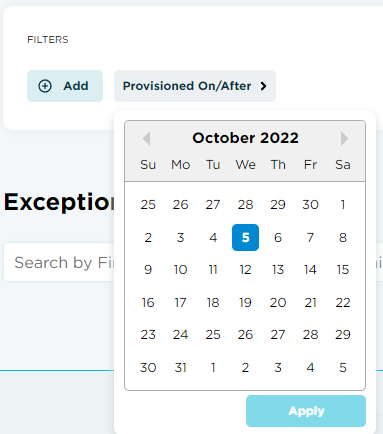Choose September 25 in first row
Image resolution: width=383 pixels, height=434 pixels.
coord(148,205)
